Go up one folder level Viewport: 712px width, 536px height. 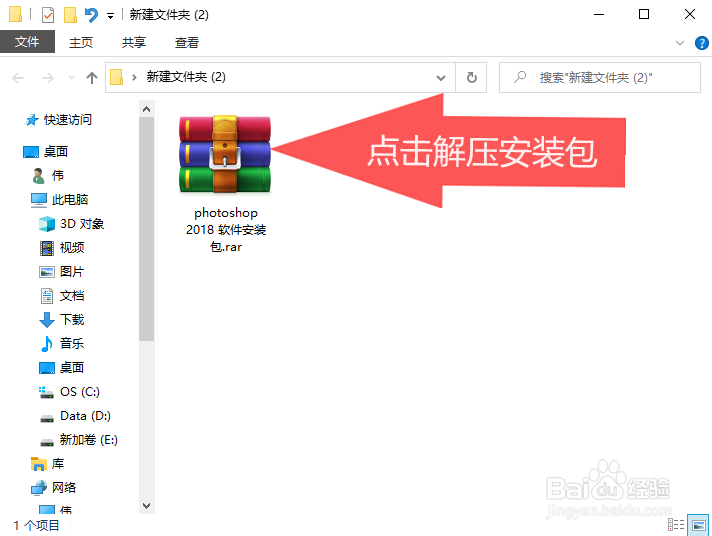pos(92,78)
